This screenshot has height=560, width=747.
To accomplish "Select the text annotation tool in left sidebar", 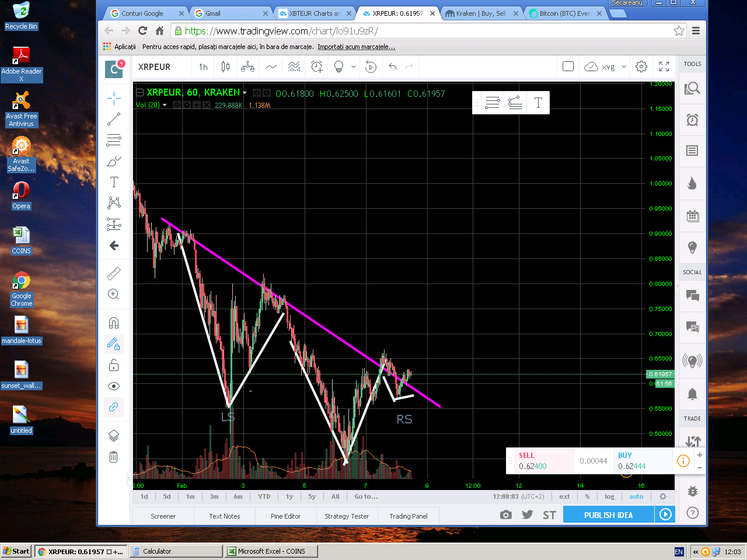I will [x=114, y=182].
